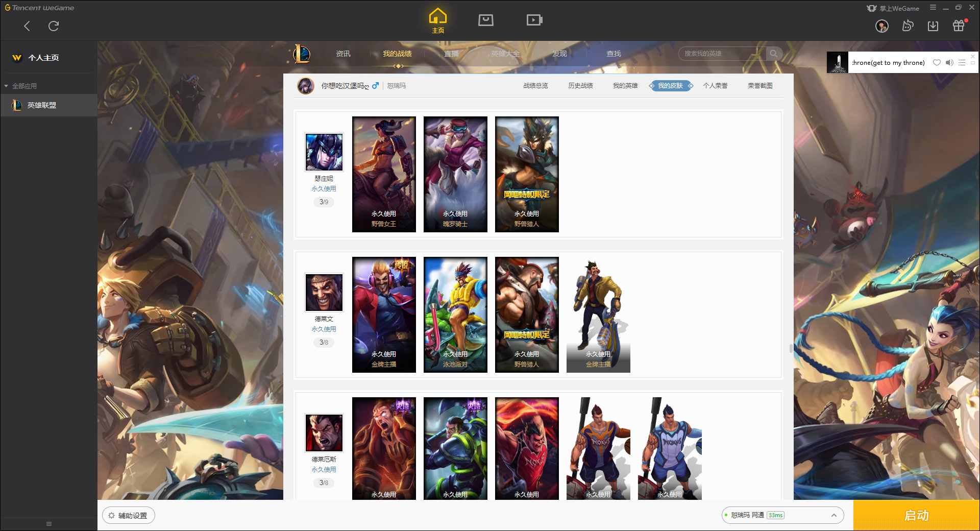Select the 我的皮肤 sub-tab
The image size is (980, 531).
point(671,86)
